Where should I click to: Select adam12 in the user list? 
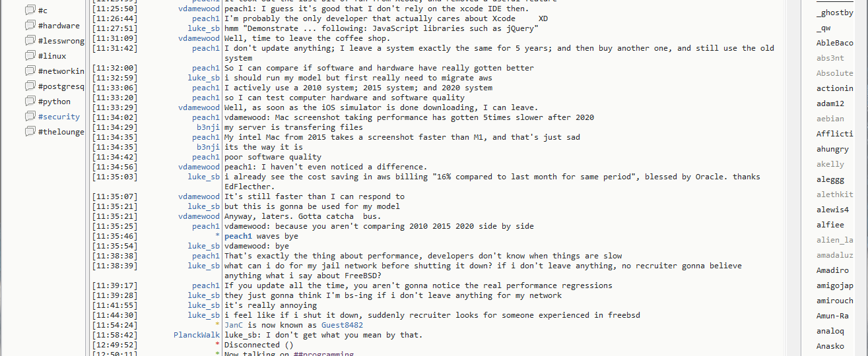click(830, 104)
